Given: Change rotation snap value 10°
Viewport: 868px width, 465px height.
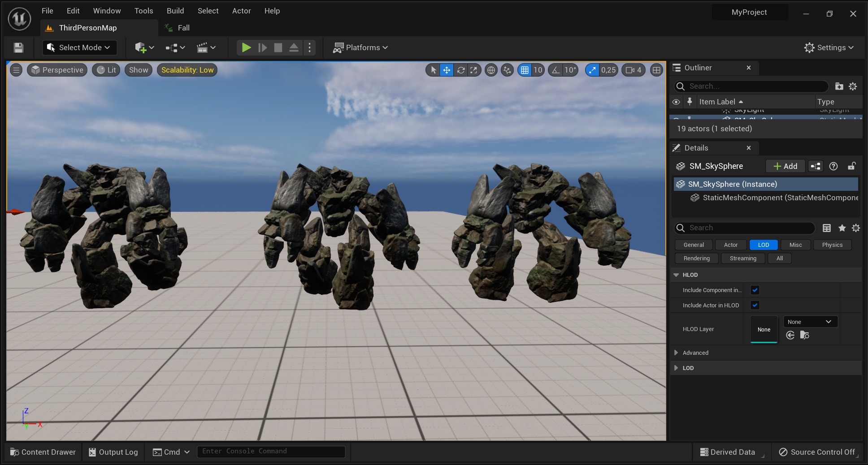Looking at the screenshot, I should tap(570, 70).
